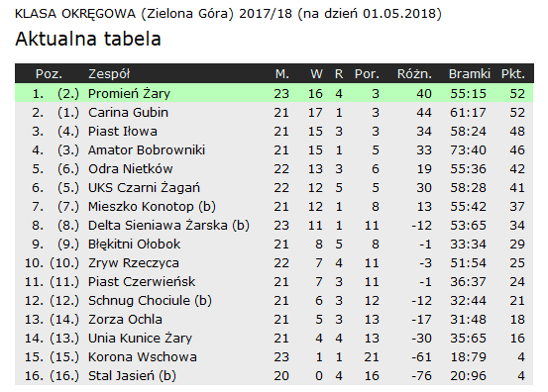
Task: Click the Różn. column header
Action: tap(414, 74)
